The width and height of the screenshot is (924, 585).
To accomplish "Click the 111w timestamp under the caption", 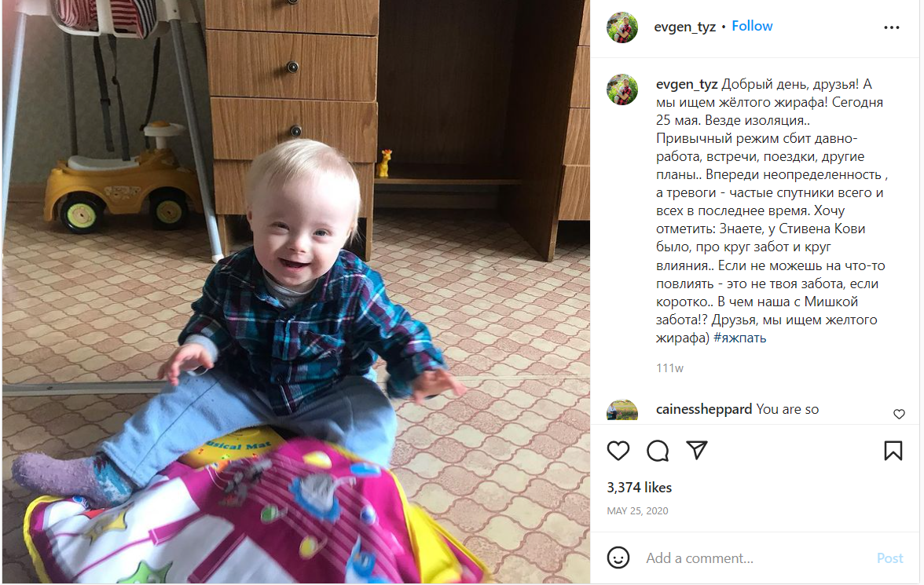I will [669, 368].
